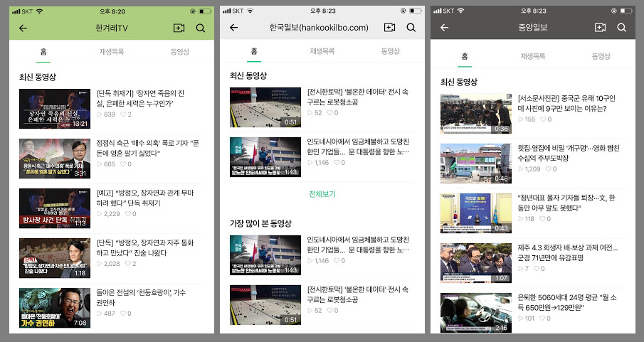The height and width of the screenshot is (342, 644).
Task: Open title '[서소문사진관] 중국군 유해 10구인데'
Action: coord(566,104)
